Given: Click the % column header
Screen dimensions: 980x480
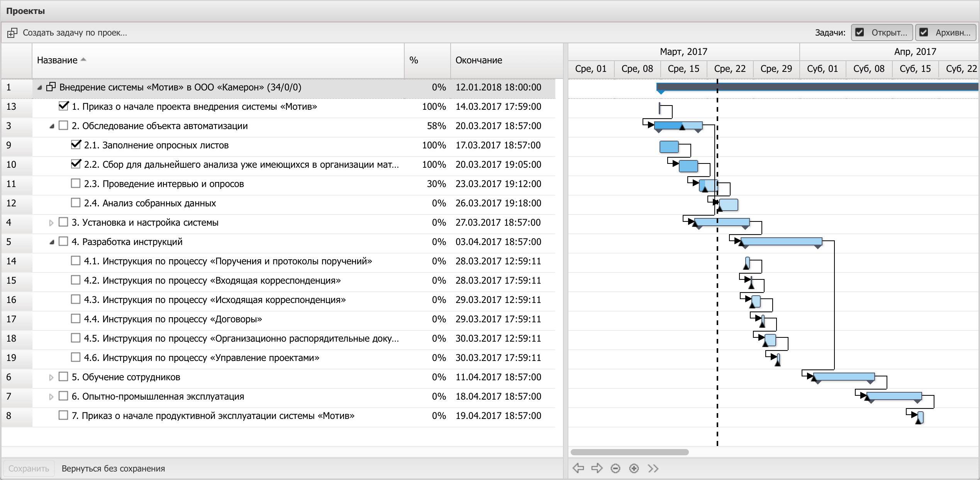Looking at the screenshot, I should pyautogui.click(x=427, y=60).
